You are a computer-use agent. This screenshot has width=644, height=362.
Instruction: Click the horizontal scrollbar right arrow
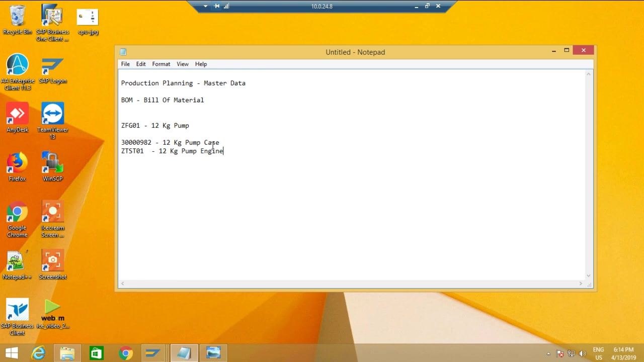[581, 284]
